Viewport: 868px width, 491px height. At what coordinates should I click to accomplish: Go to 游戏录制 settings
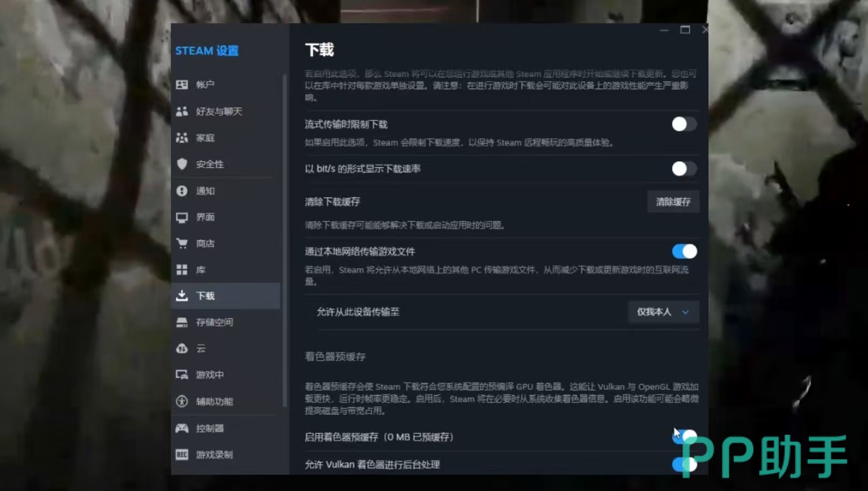coord(214,455)
